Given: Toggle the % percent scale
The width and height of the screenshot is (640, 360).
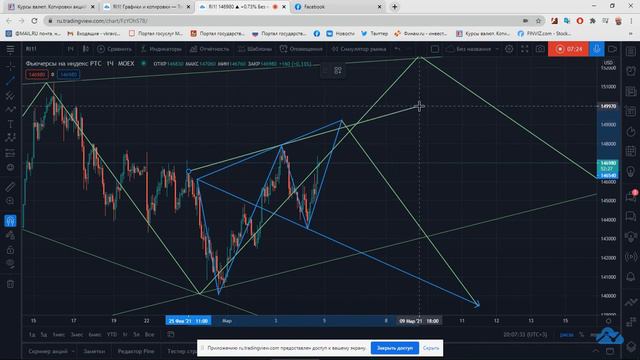Looking at the screenshot, I should click(x=582, y=335).
